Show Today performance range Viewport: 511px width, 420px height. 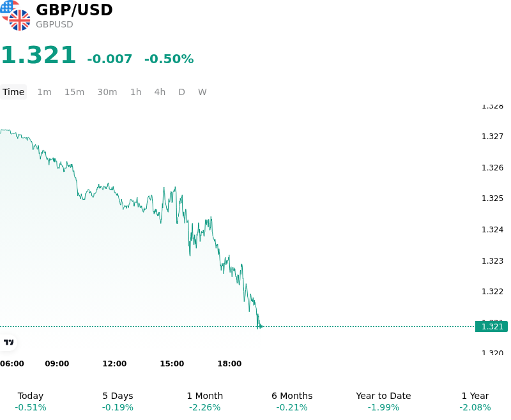coord(31,401)
